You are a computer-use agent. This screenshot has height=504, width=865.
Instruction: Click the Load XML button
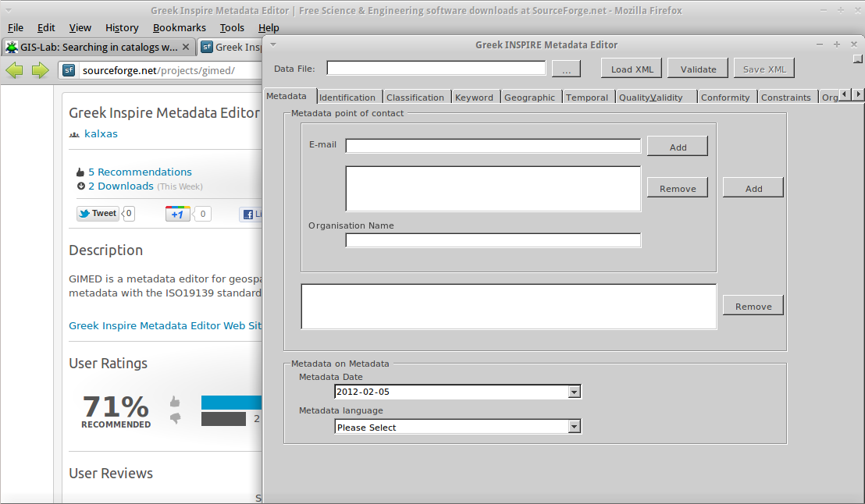pos(632,69)
